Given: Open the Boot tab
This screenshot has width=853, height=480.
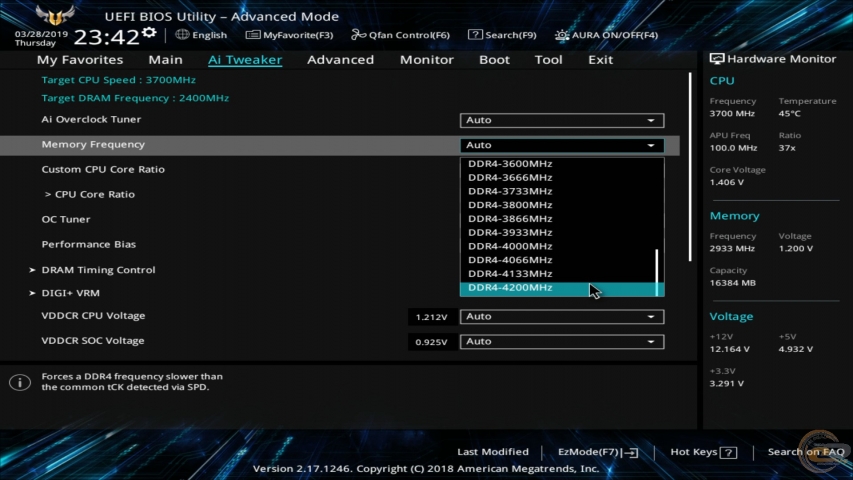Looking at the screenshot, I should click(x=494, y=60).
